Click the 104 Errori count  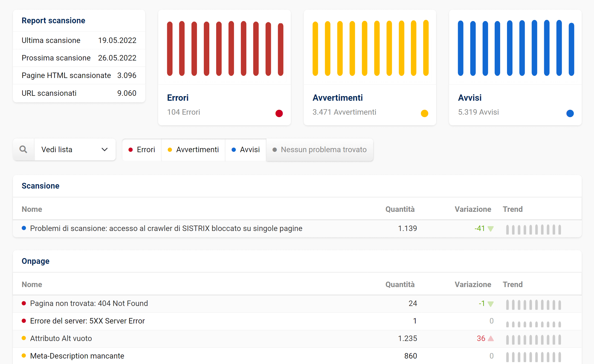tap(184, 112)
